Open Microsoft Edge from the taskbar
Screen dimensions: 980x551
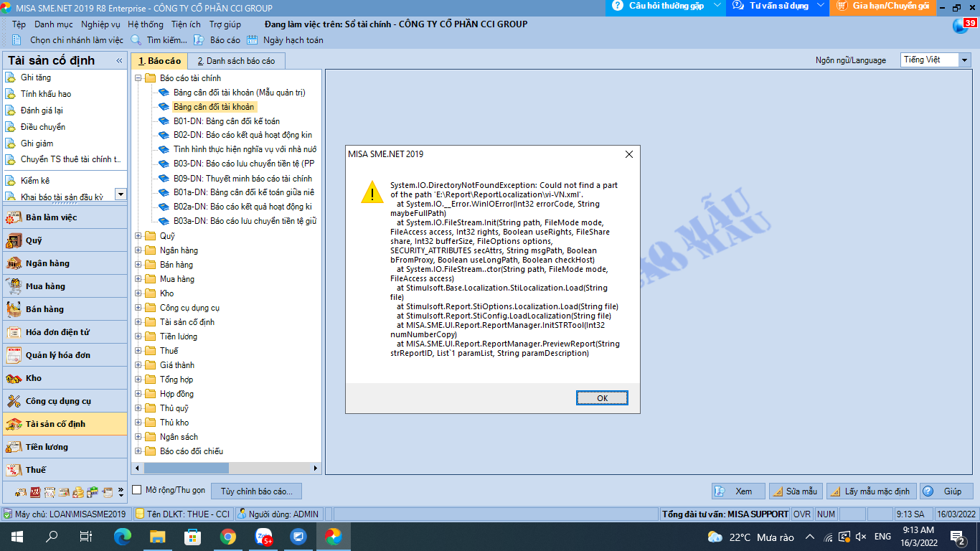click(x=123, y=537)
